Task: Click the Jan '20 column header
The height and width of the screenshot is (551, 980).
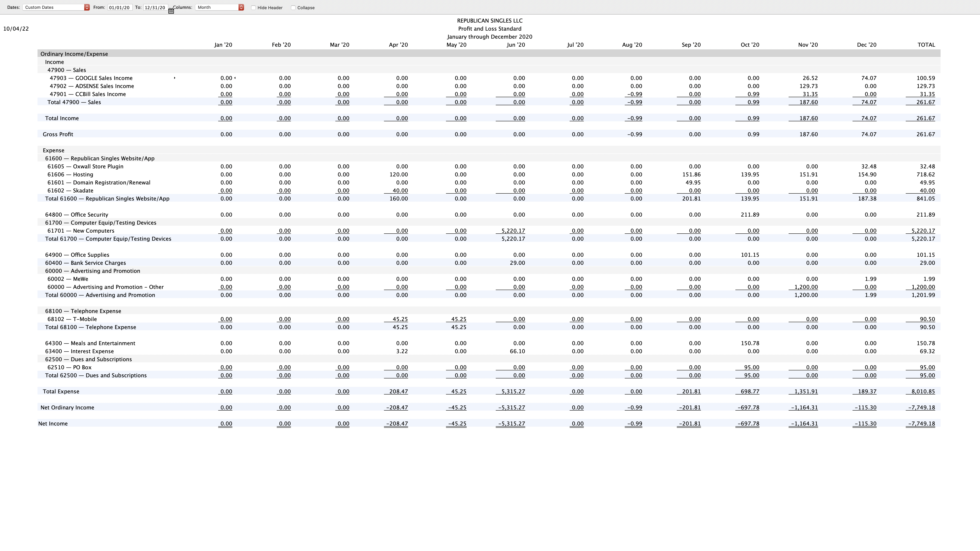Action: (223, 45)
